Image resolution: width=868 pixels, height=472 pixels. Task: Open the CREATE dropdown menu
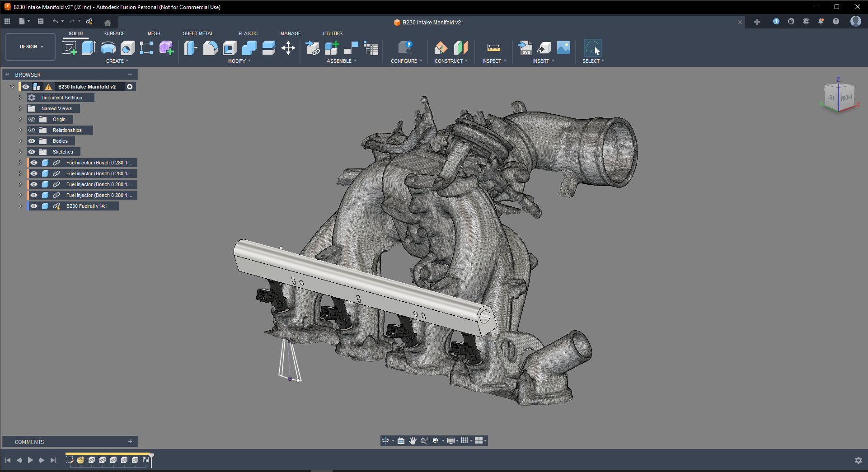click(x=117, y=61)
